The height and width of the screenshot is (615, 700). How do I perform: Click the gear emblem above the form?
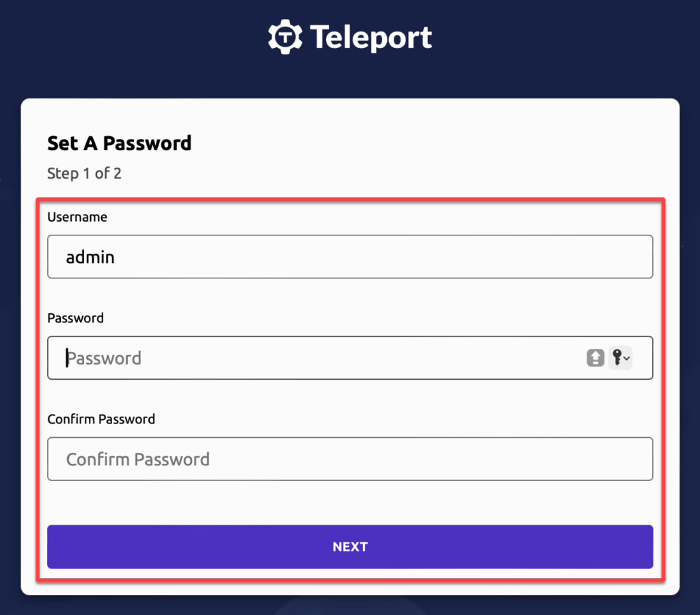click(284, 37)
